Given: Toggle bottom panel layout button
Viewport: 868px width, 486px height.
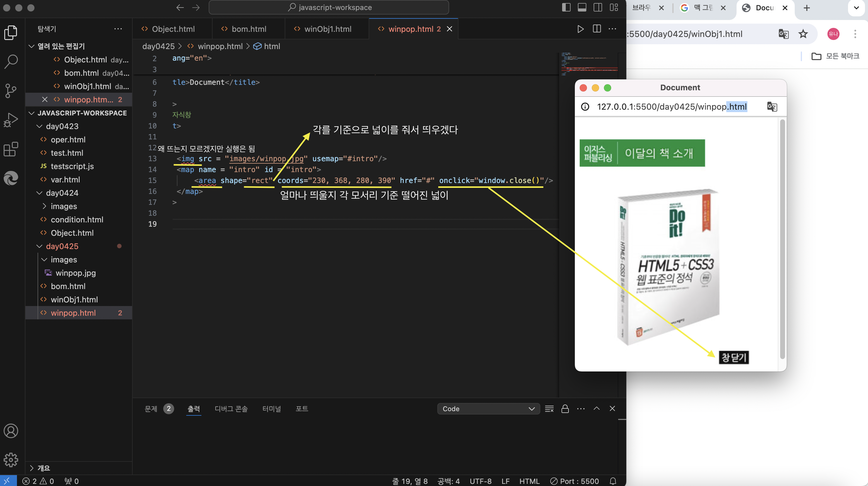Looking at the screenshot, I should [x=582, y=7].
